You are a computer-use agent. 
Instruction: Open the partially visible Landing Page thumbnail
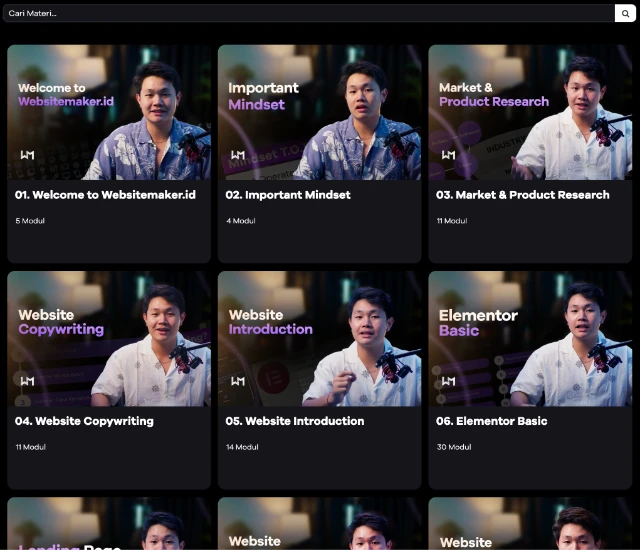pyautogui.click(x=109, y=523)
